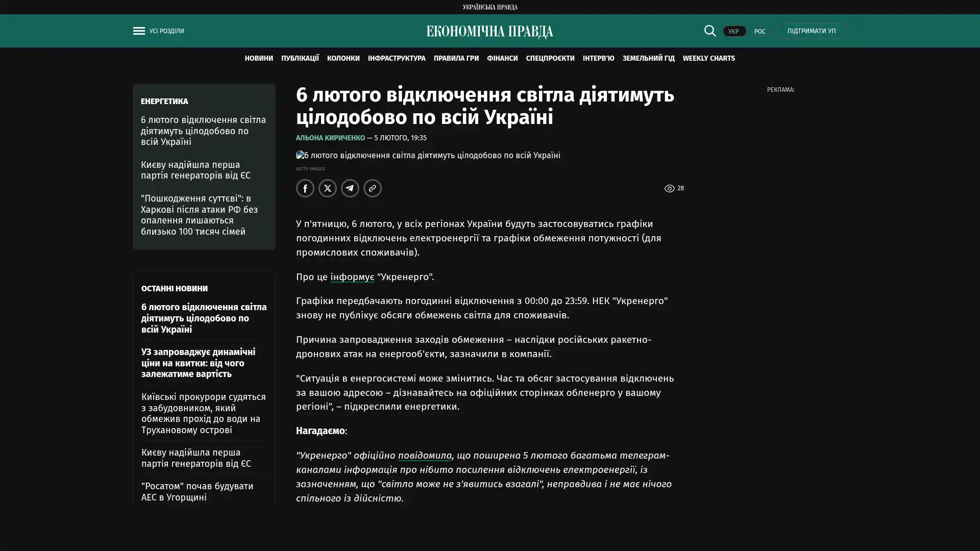Expand УСІ РОЗДІЛИ sections label
980x551 pixels.
[x=166, y=31]
